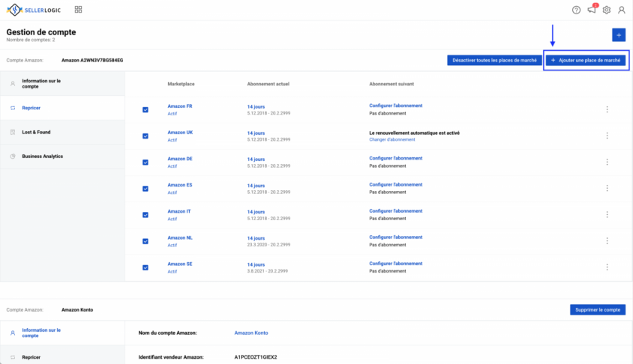
Task: Open the three-dot menu for Amazon ES
Action: (607, 188)
